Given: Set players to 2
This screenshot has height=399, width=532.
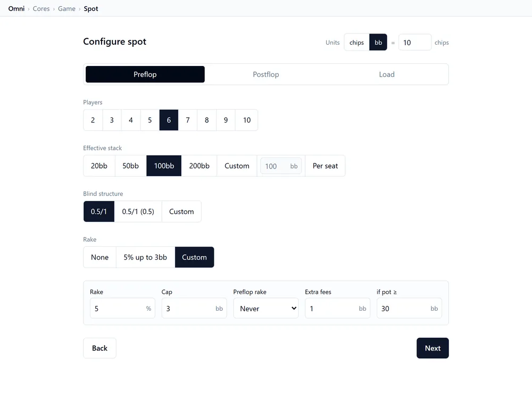Looking at the screenshot, I should [93, 120].
